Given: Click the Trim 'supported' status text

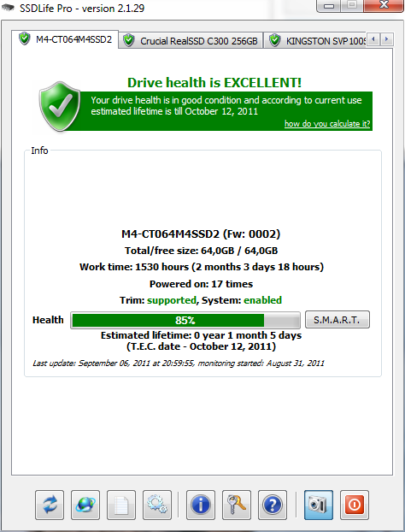Looking at the screenshot, I should tap(172, 300).
